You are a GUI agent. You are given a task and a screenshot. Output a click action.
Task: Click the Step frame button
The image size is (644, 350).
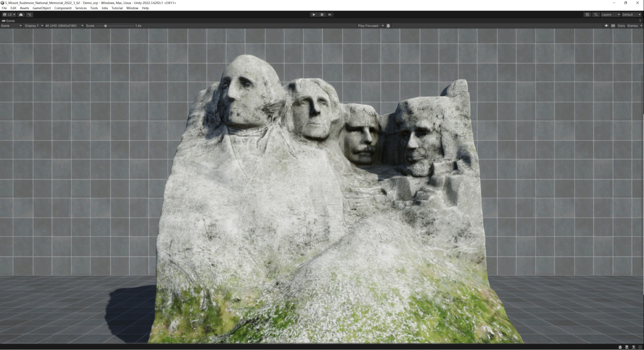330,14
